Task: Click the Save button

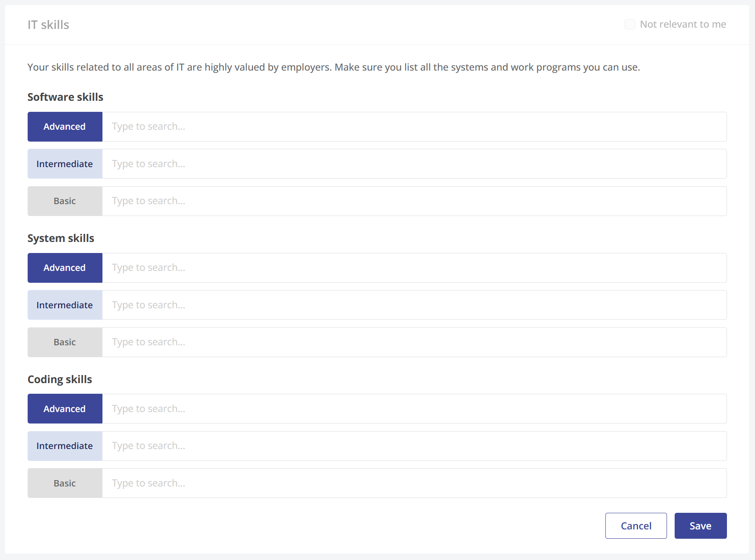Action: tap(700, 526)
